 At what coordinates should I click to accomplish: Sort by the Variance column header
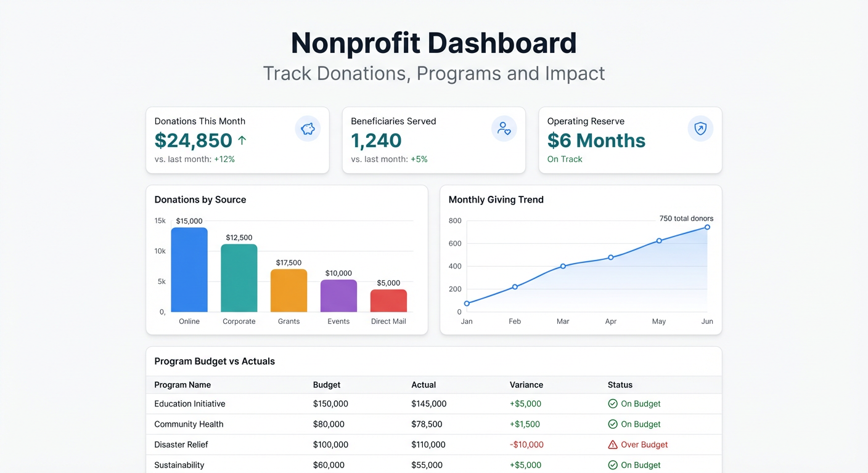(x=526, y=384)
